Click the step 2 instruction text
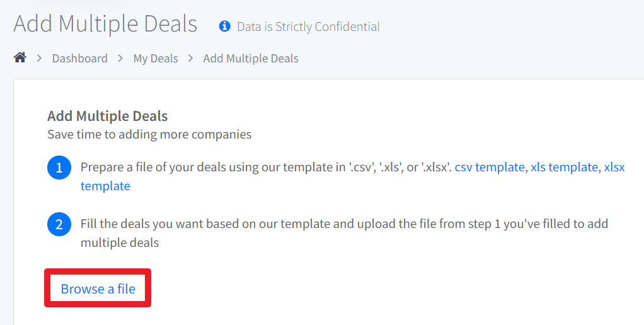 pos(344,233)
